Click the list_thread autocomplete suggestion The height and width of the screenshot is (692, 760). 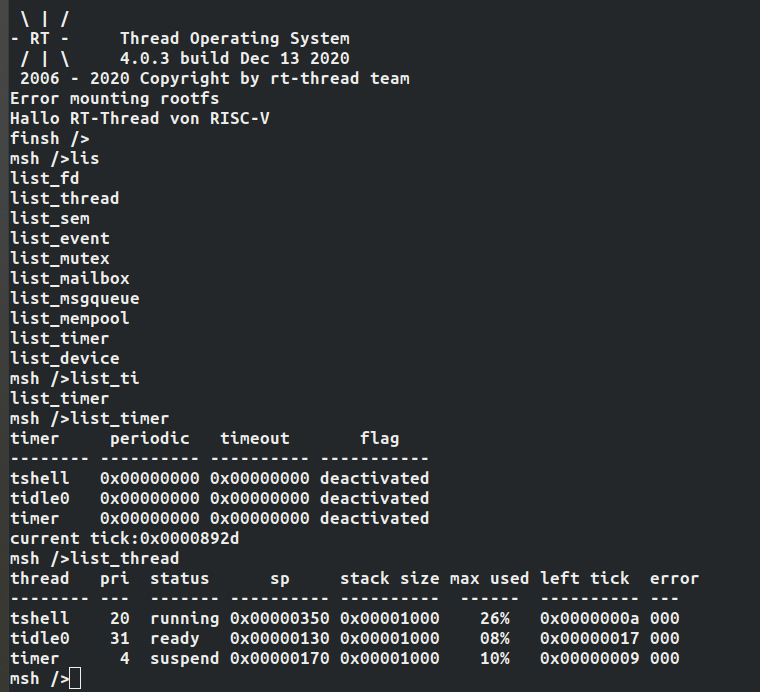click(x=65, y=198)
